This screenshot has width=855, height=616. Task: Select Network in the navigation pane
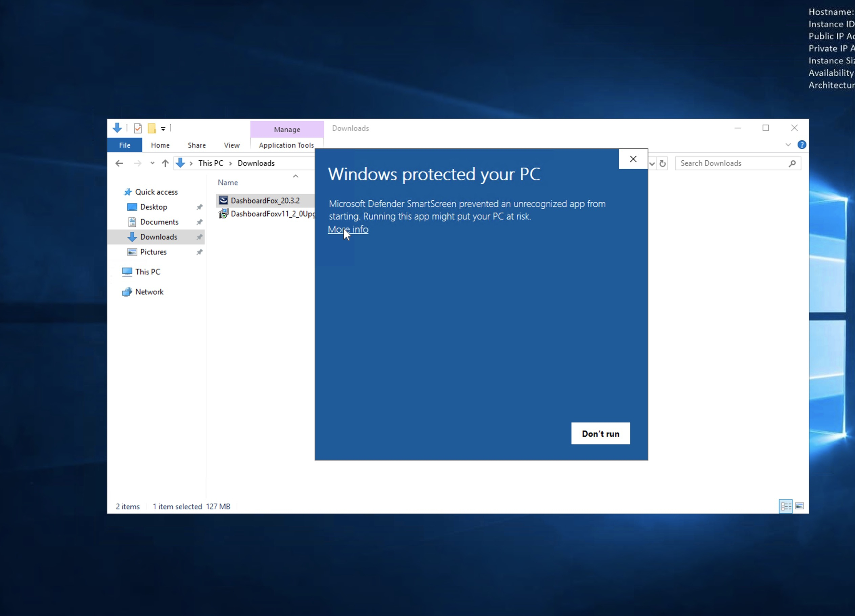point(149,292)
